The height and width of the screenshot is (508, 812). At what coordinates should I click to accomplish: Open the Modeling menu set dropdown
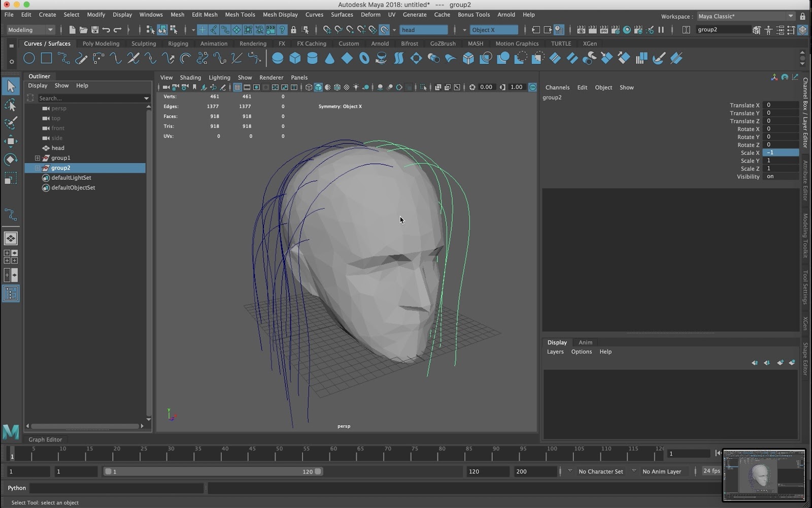tap(30, 30)
